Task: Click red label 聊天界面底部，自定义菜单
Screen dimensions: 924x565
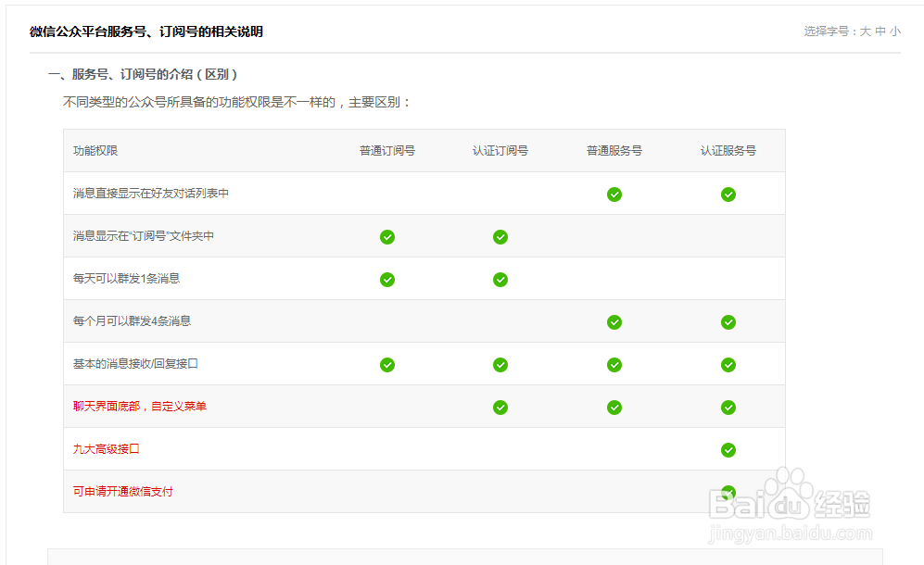Action: pos(140,406)
